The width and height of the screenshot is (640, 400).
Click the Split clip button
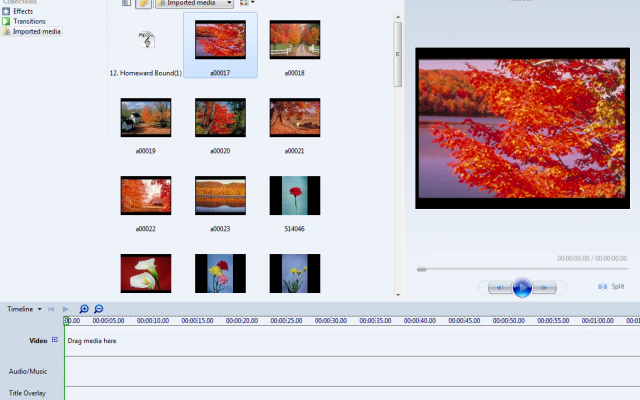pos(611,287)
